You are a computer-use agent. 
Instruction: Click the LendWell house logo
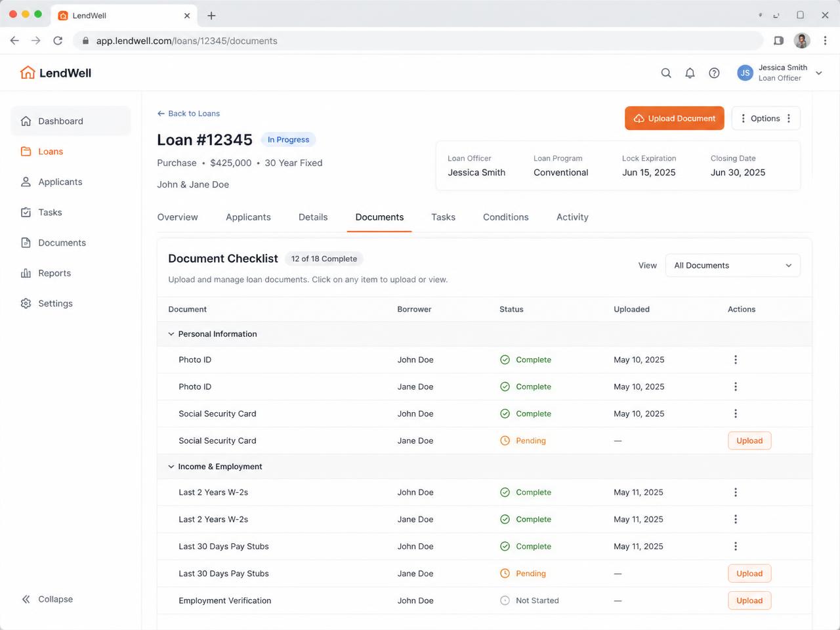coord(28,72)
